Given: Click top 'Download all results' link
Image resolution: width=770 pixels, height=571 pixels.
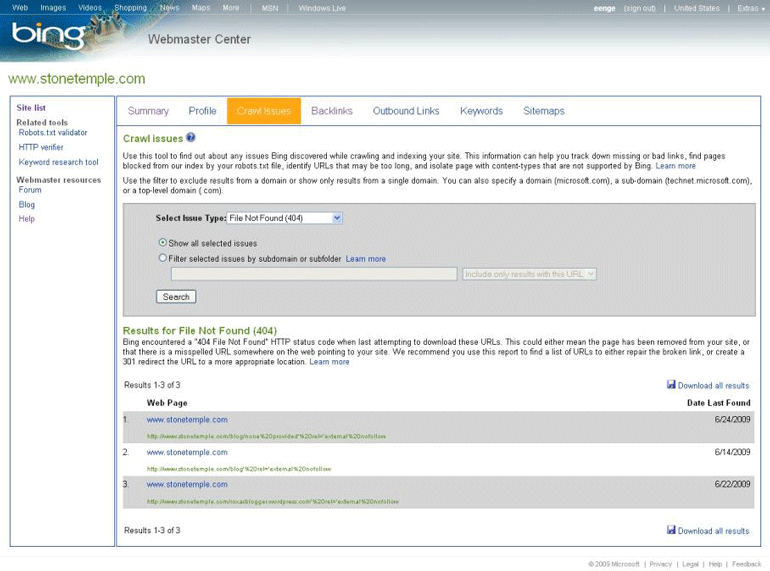Looking at the screenshot, I should click(713, 385).
